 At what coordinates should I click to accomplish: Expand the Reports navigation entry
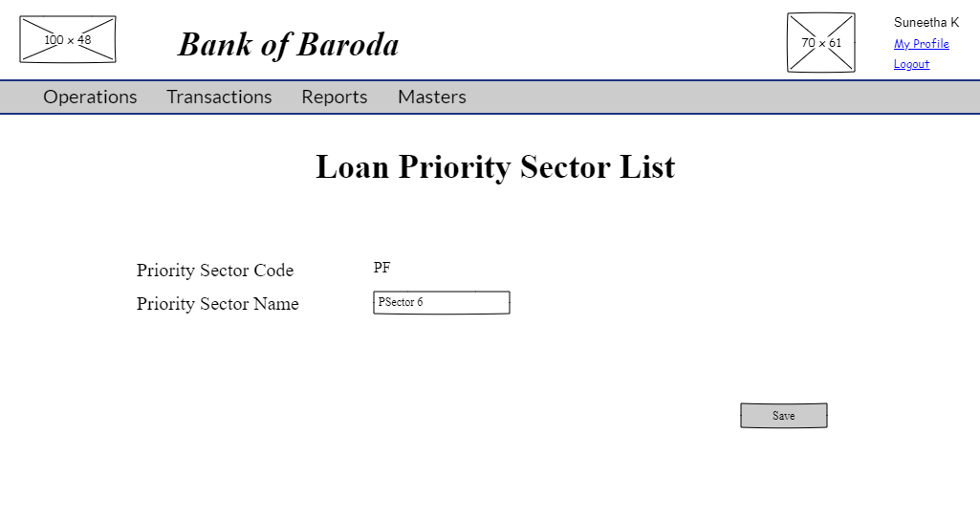[x=335, y=97]
